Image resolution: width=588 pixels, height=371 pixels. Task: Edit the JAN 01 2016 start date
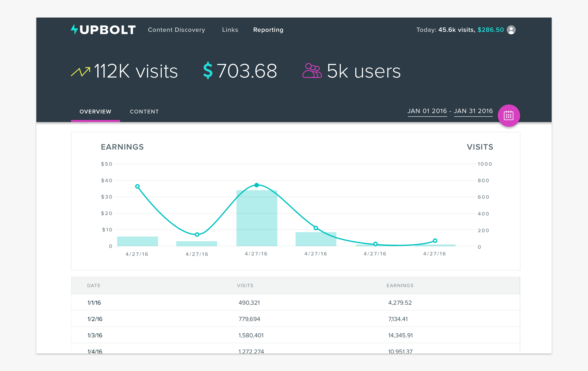pyautogui.click(x=427, y=111)
